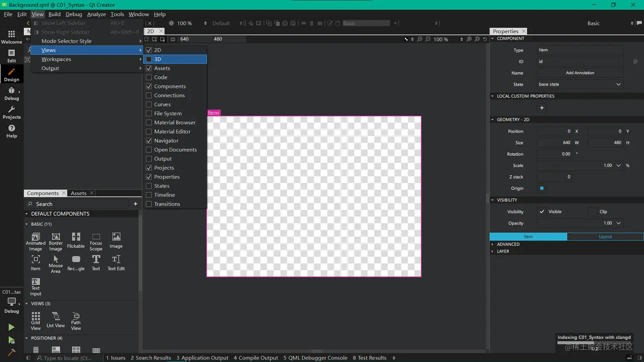Enable the Code view checkbox
644x362 pixels.
coord(149,77)
